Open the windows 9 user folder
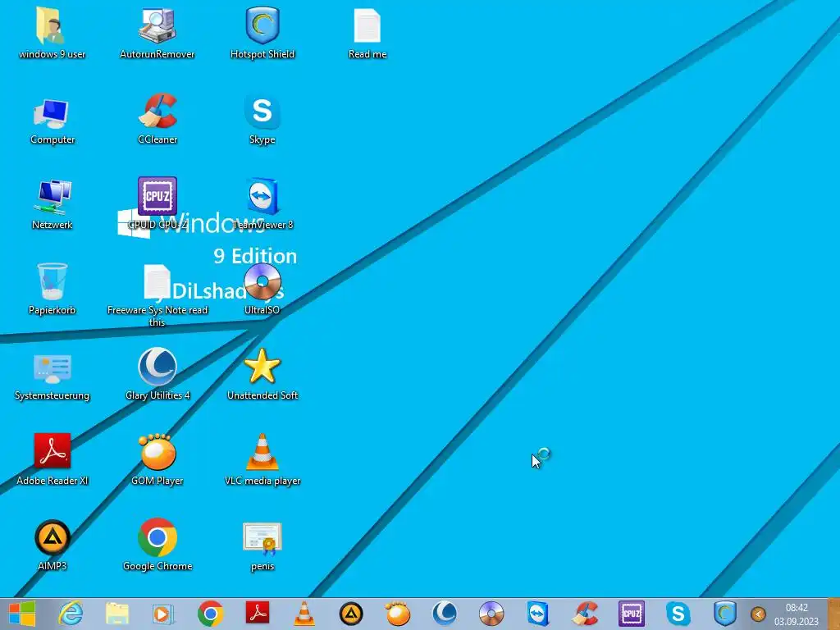 pos(52,33)
